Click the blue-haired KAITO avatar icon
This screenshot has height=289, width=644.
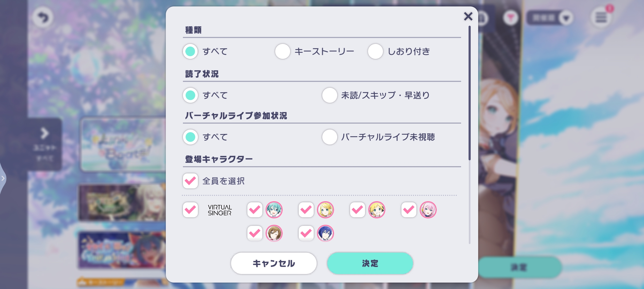pyautogui.click(x=325, y=233)
